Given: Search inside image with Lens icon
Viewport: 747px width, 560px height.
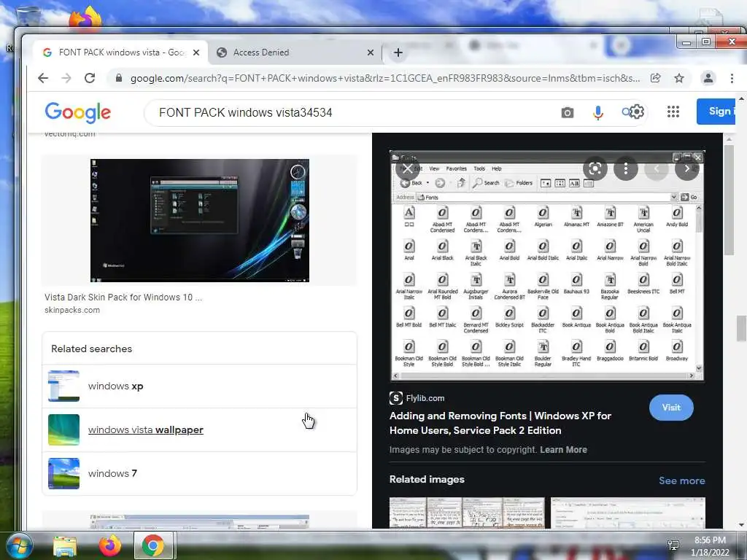Looking at the screenshot, I should tap(595, 168).
